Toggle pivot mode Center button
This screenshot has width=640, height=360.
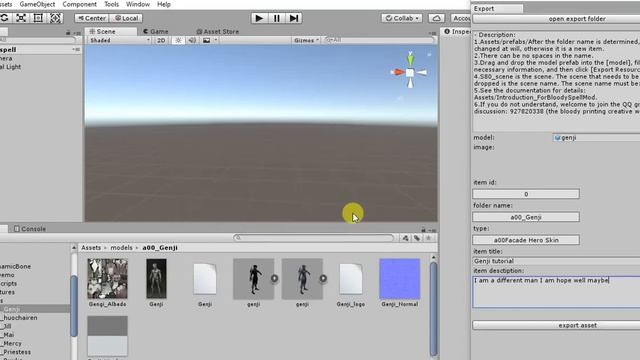coord(91,18)
